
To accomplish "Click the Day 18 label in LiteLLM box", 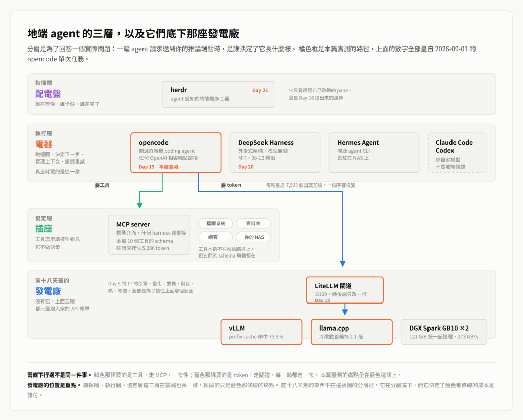I will (322, 300).
